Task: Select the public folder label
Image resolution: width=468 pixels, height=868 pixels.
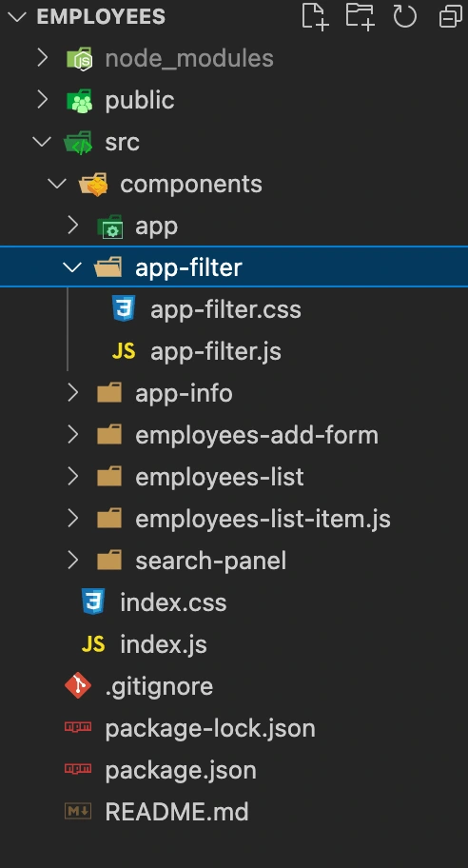Action: pyautogui.click(x=140, y=101)
